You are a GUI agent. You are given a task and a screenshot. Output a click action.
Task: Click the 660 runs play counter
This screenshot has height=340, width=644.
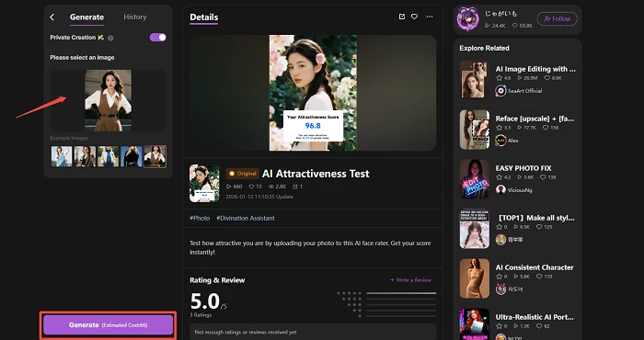point(234,187)
